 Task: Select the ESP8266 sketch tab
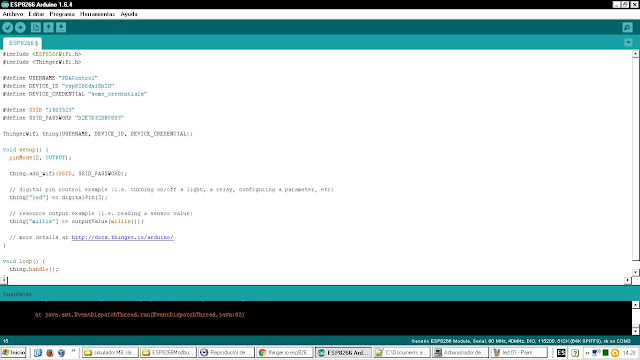pyautogui.click(x=23, y=43)
